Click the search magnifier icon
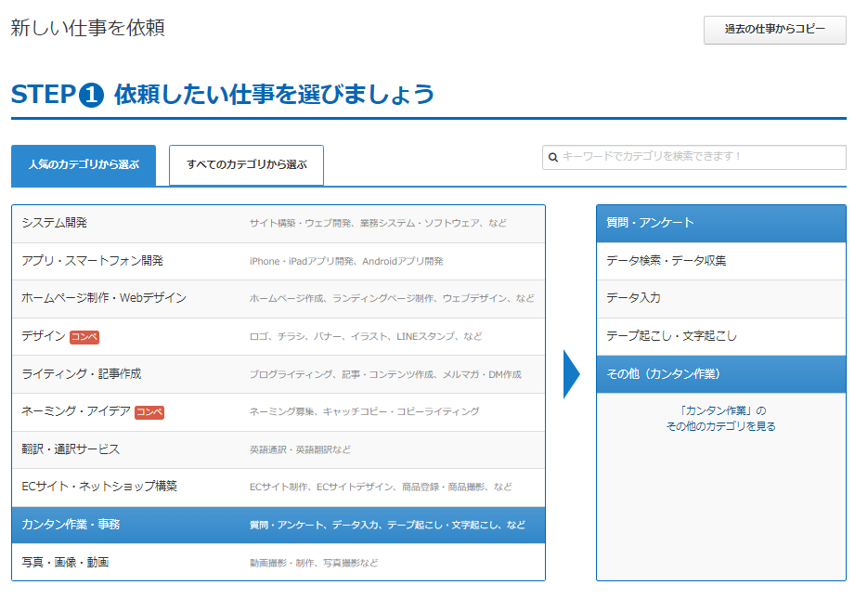Screen dimensions: 868x611 tap(553, 157)
